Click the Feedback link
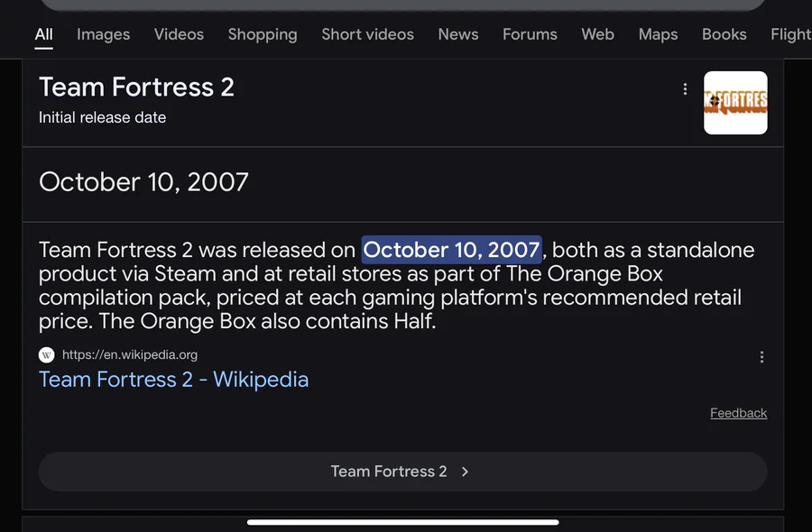 coord(738,413)
